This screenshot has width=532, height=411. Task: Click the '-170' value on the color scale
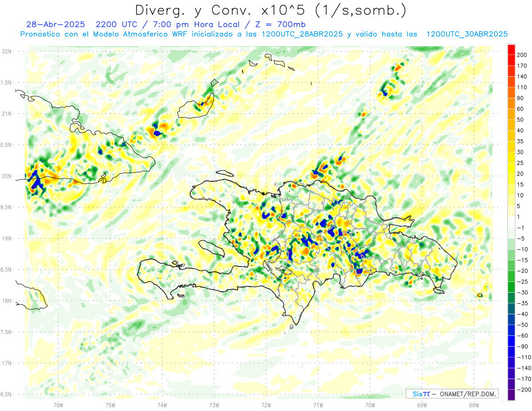pyautogui.click(x=524, y=379)
